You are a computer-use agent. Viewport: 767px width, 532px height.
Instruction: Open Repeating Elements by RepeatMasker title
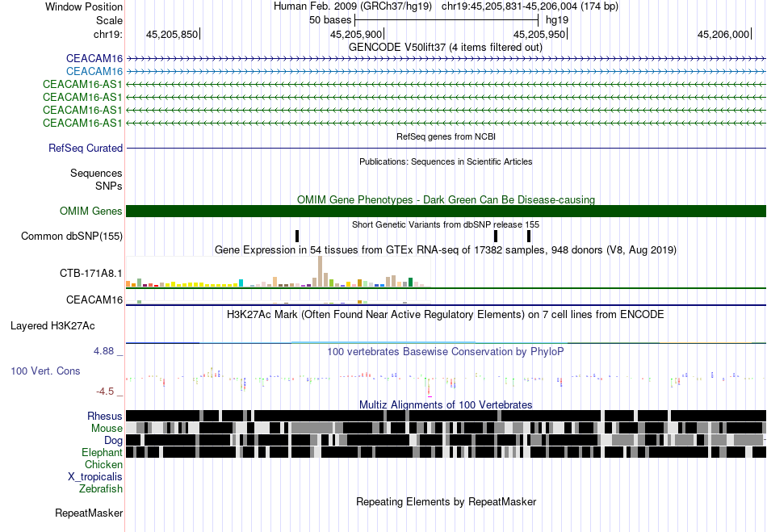pos(446,501)
